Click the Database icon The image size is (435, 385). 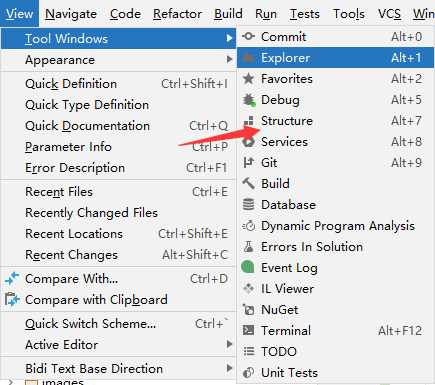point(248,204)
